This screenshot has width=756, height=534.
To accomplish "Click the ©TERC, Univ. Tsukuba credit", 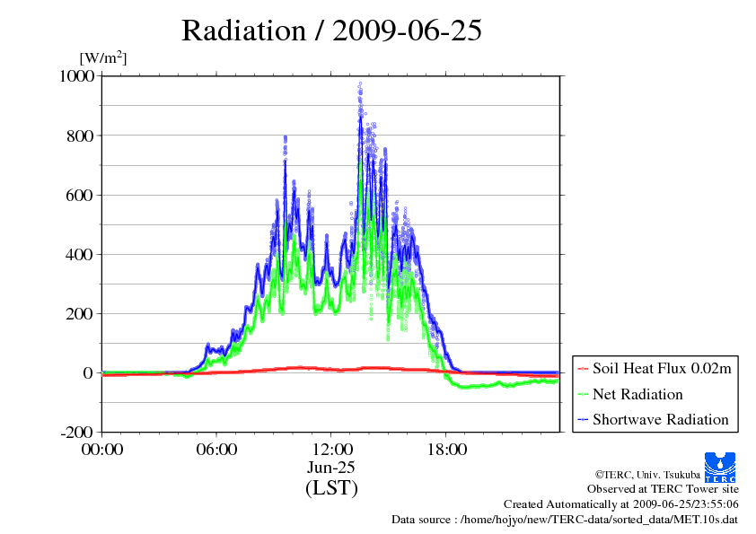I will click(x=647, y=474).
